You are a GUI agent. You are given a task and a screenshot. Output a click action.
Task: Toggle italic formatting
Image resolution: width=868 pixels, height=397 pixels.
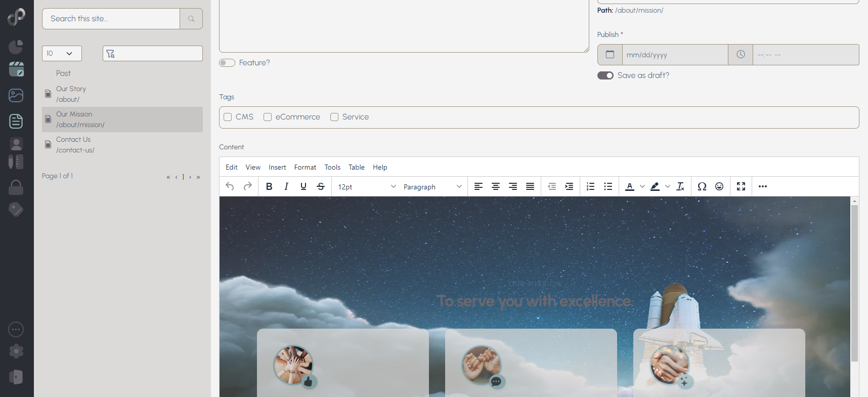click(x=286, y=186)
